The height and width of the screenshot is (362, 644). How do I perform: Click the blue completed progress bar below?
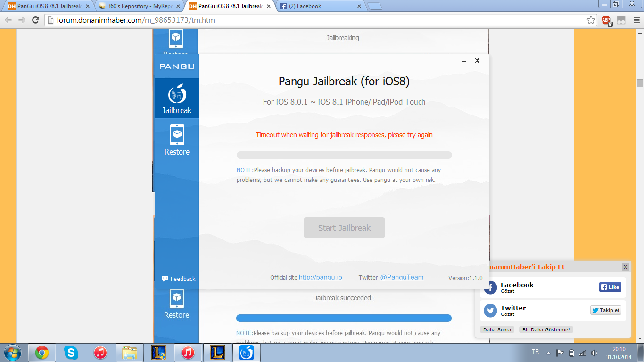(x=344, y=318)
